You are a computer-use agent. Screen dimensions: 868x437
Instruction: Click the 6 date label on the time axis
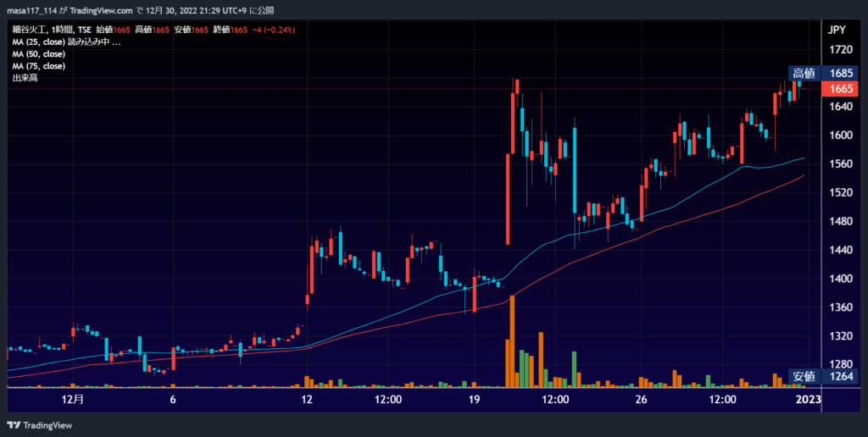pyautogui.click(x=173, y=400)
